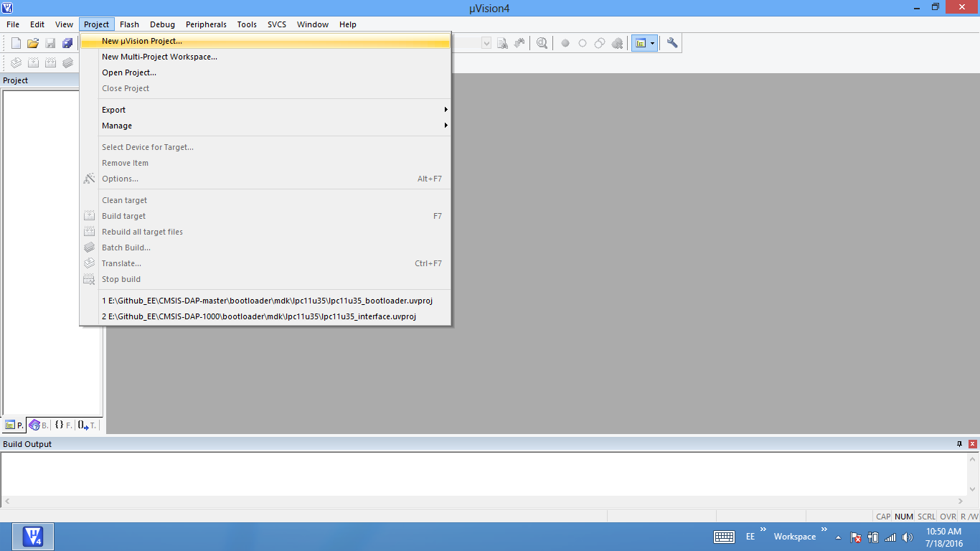Click µVision4 icon in the taskbar

tap(33, 537)
